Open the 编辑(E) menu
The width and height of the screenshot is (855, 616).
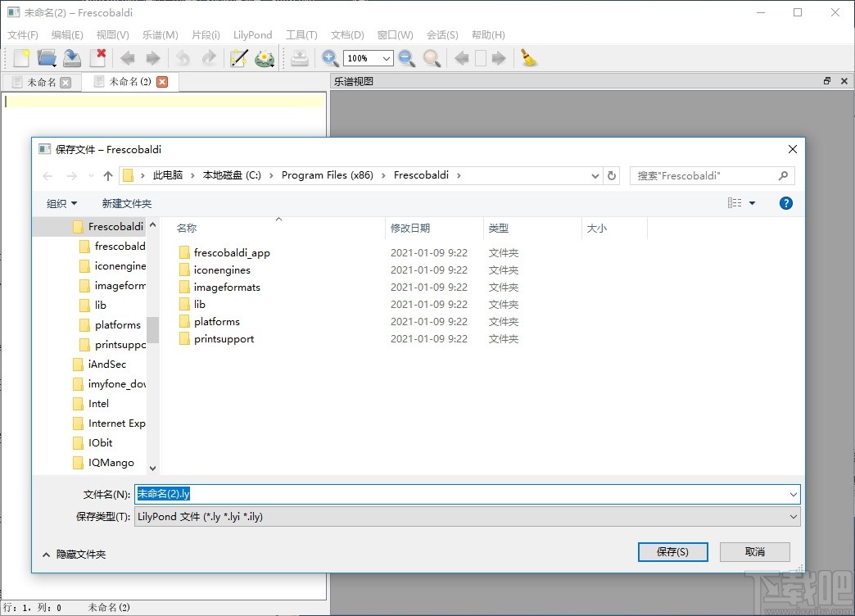pos(67,35)
